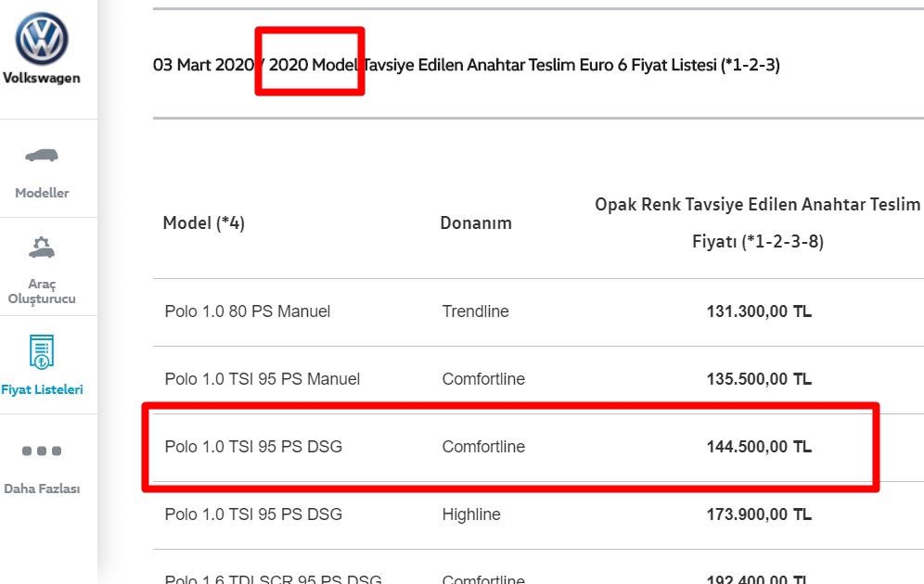Click the Volkswagen logo
This screenshot has width=924, height=584.
coord(41,39)
